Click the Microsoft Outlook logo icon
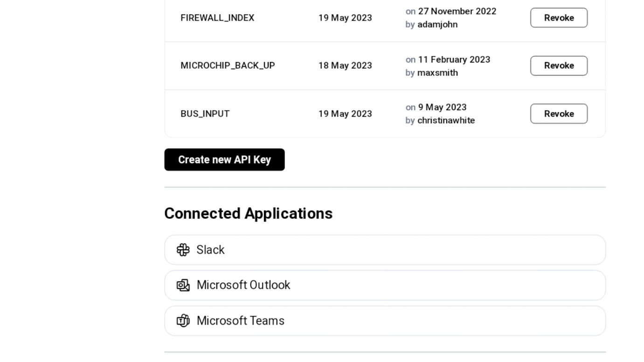 tap(183, 285)
